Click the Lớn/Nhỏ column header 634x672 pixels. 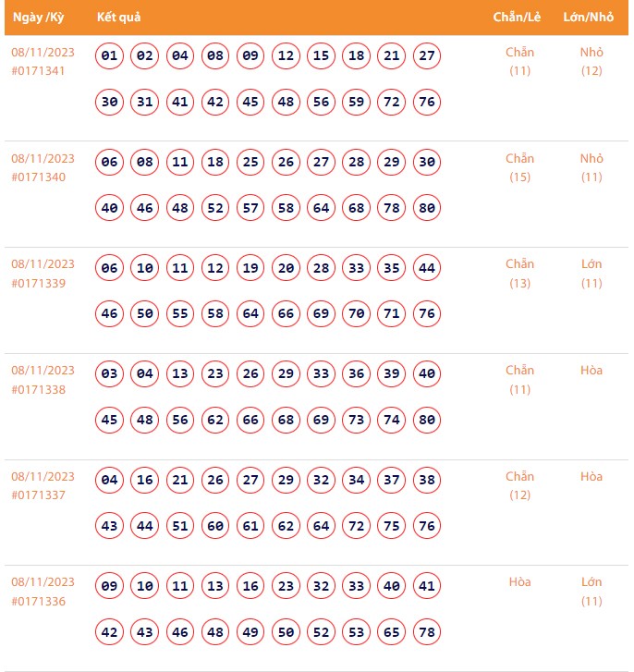point(591,18)
